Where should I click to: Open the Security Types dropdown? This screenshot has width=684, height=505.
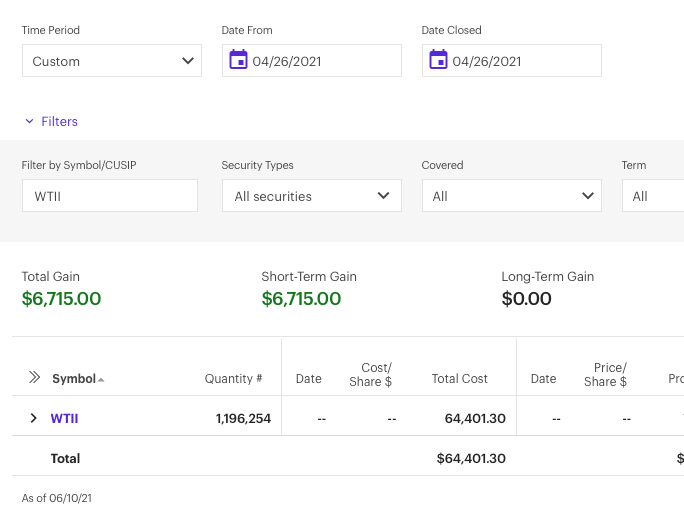[311, 196]
